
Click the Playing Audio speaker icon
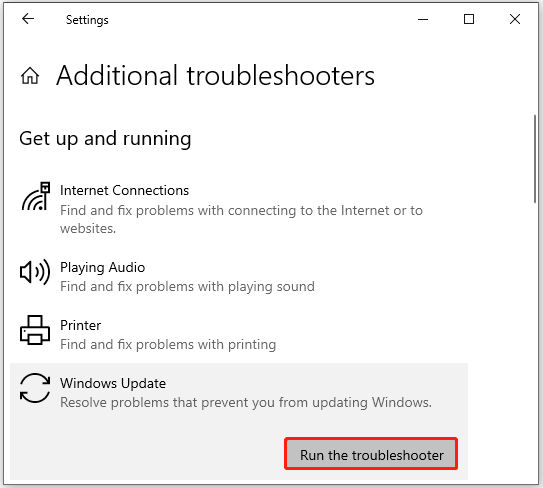35,272
